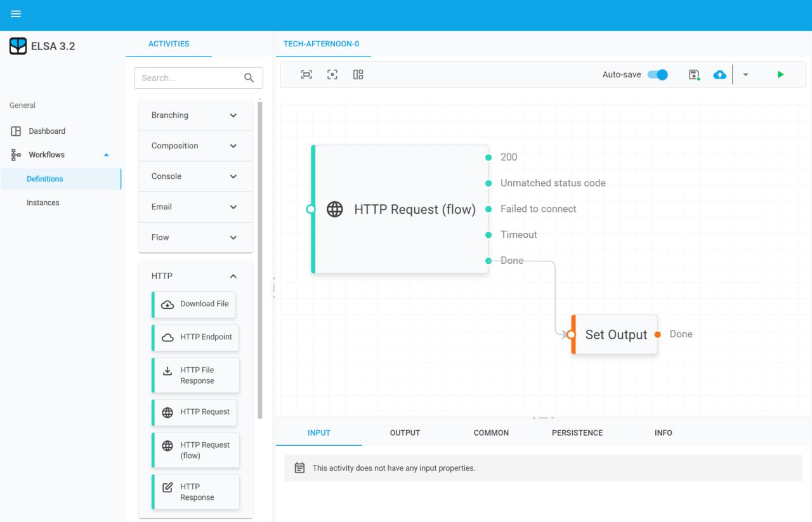Collapse the Workflows sidebar group
This screenshot has width=812, height=522.
(106, 155)
